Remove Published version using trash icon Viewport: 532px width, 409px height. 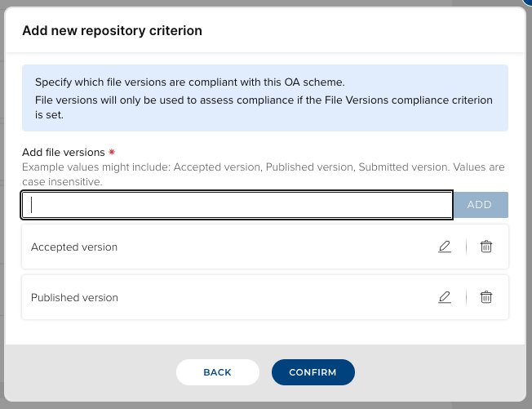pyautogui.click(x=485, y=297)
